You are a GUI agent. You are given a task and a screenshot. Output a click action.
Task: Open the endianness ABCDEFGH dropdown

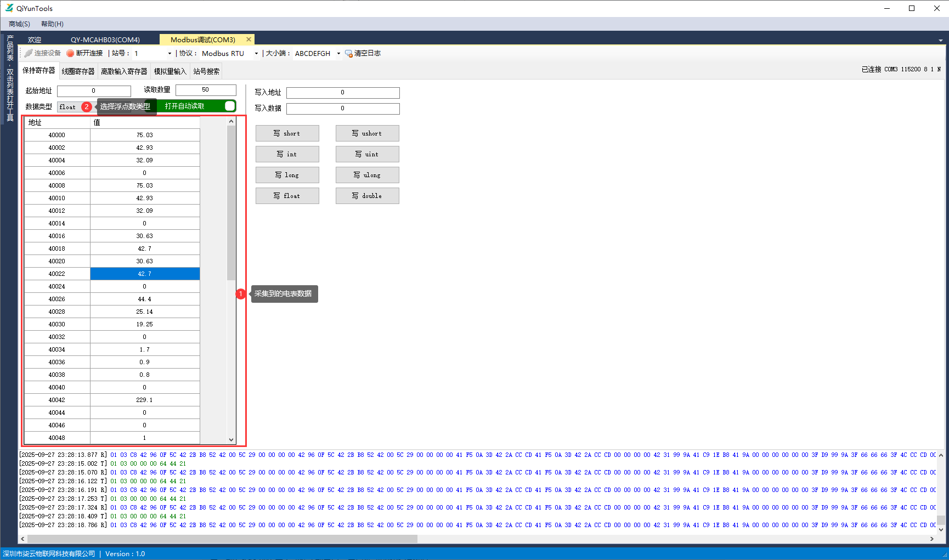pyautogui.click(x=338, y=54)
